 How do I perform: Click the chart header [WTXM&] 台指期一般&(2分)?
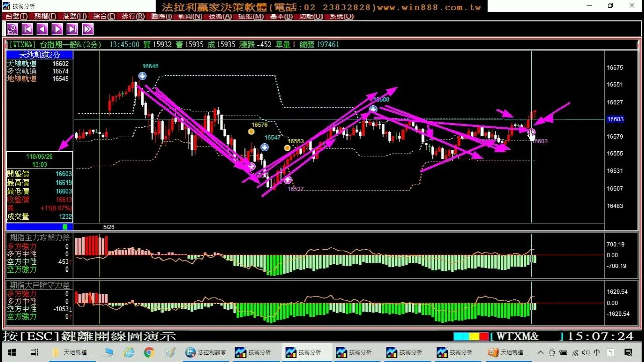pos(55,45)
